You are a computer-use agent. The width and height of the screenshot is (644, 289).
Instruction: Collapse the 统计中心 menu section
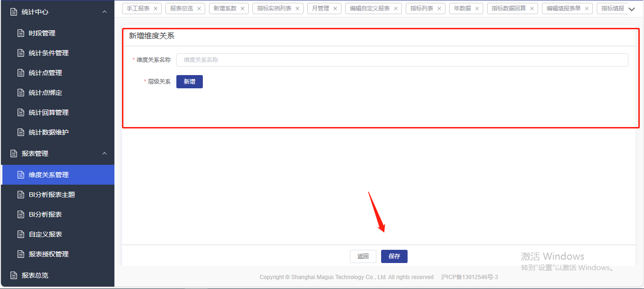tap(104, 12)
